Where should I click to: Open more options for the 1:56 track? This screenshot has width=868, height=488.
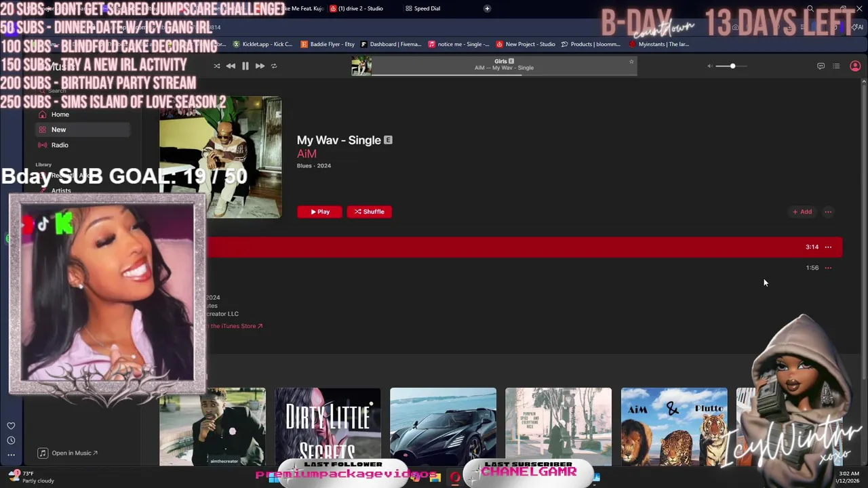point(828,268)
